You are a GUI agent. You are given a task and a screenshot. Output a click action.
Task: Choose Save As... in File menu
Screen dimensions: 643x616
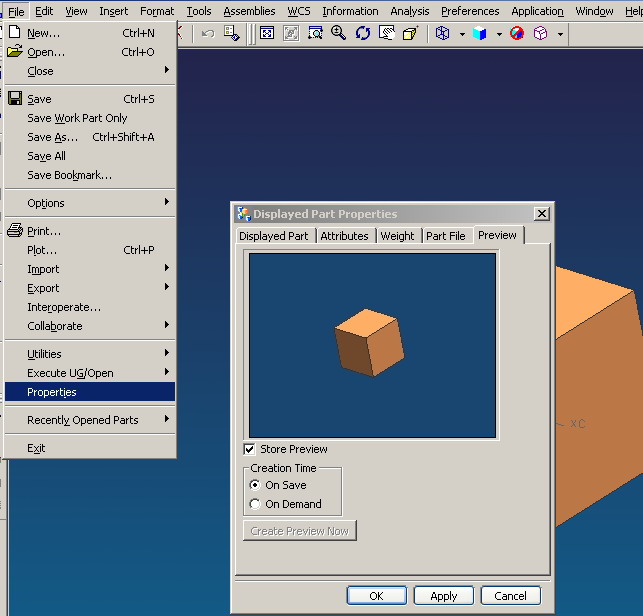[x=90, y=137]
